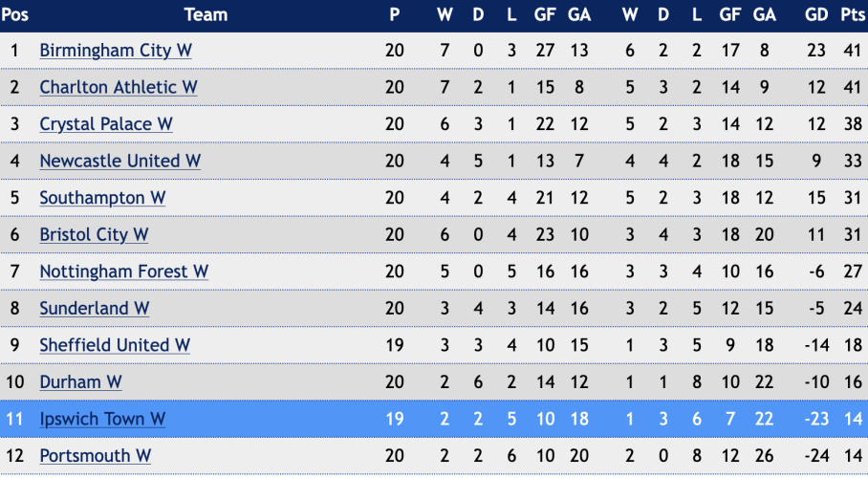This screenshot has width=868, height=478.
Task: Open the Birmingham City W team link
Action: 116,51
